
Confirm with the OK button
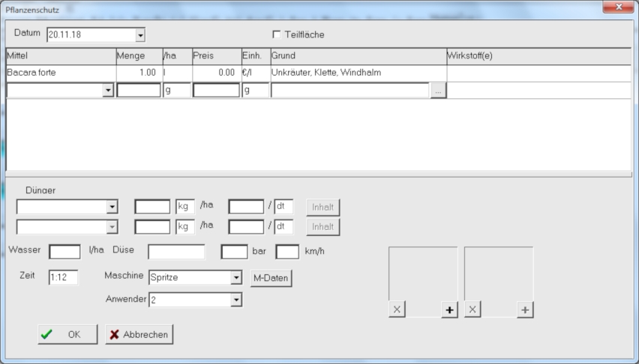[x=67, y=335]
